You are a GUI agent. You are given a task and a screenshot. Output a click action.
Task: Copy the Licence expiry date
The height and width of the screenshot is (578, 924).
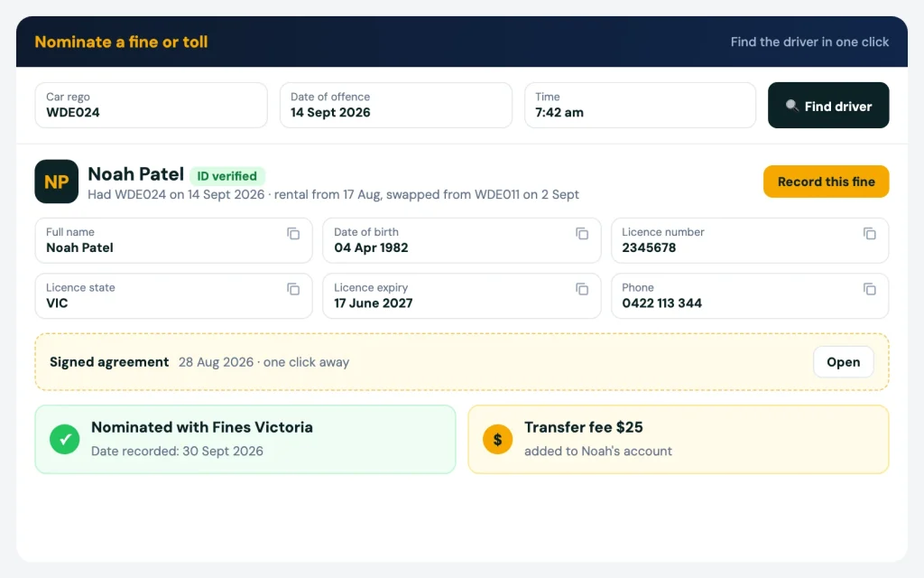coord(582,289)
